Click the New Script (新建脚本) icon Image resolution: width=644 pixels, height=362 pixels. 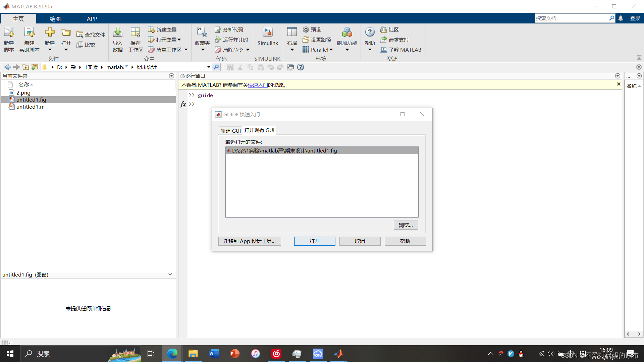[x=9, y=32]
